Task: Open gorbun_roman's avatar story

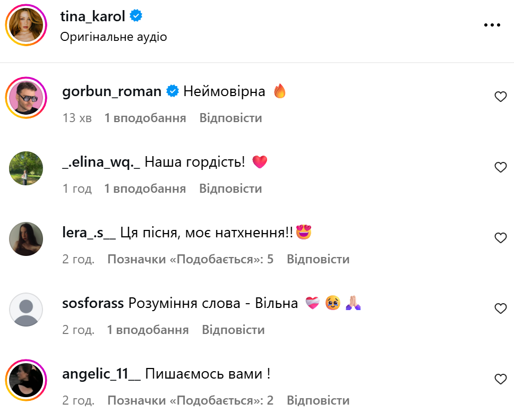Action: pyautogui.click(x=26, y=98)
